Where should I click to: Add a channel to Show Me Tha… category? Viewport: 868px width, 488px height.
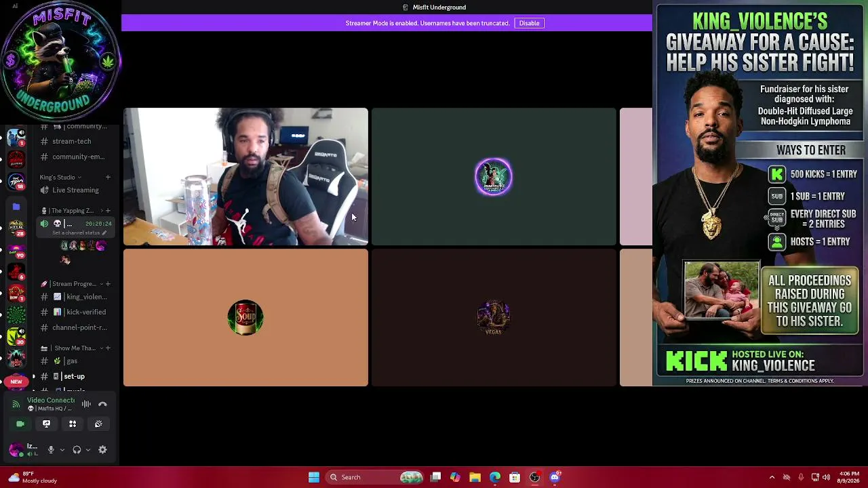(107, 348)
